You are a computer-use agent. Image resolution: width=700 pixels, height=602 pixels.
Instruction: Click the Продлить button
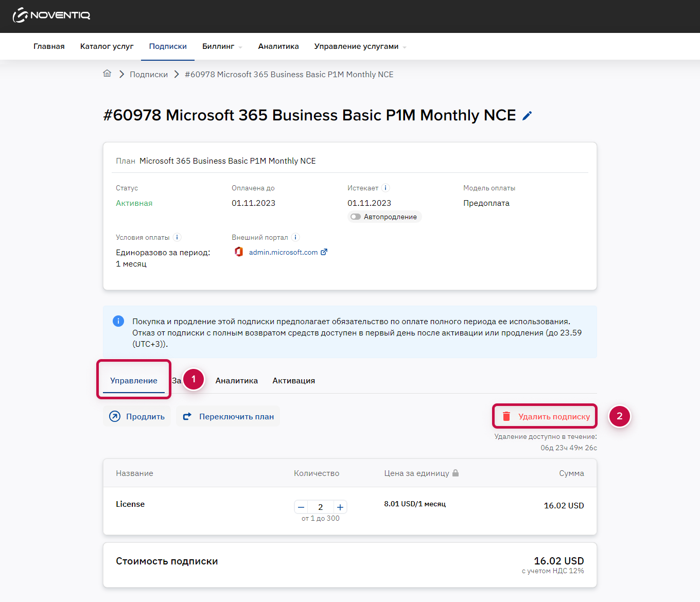[x=137, y=416]
